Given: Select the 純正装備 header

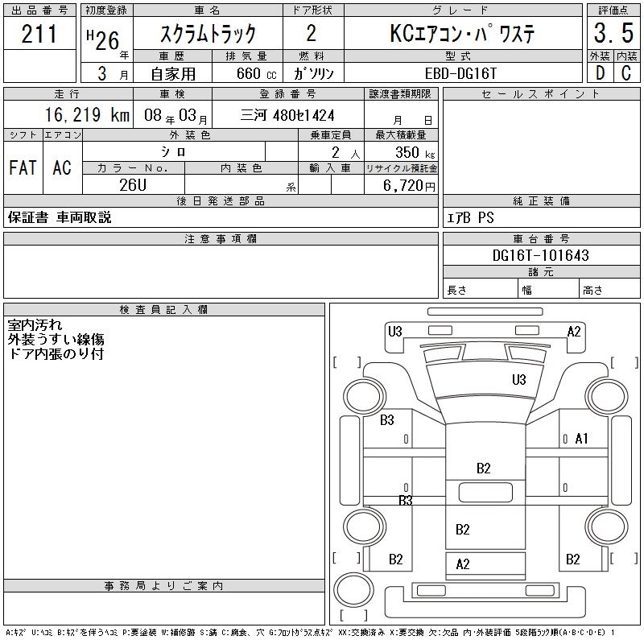Looking at the screenshot, I should tap(541, 200).
